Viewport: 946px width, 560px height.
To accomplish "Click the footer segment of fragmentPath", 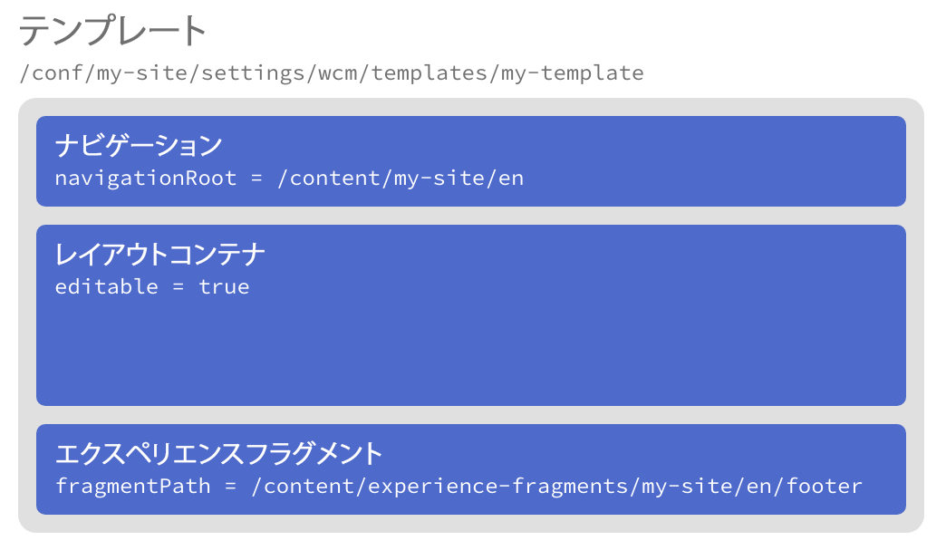I will click(x=825, y=486).
